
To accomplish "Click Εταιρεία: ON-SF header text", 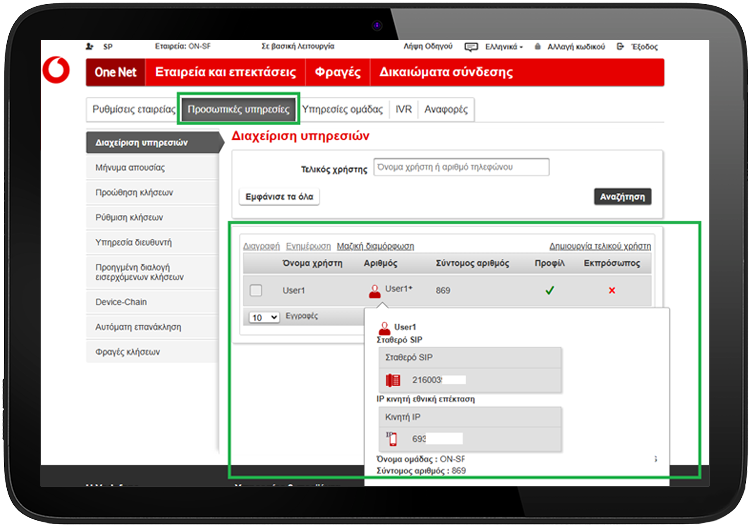I will (183, 46).
